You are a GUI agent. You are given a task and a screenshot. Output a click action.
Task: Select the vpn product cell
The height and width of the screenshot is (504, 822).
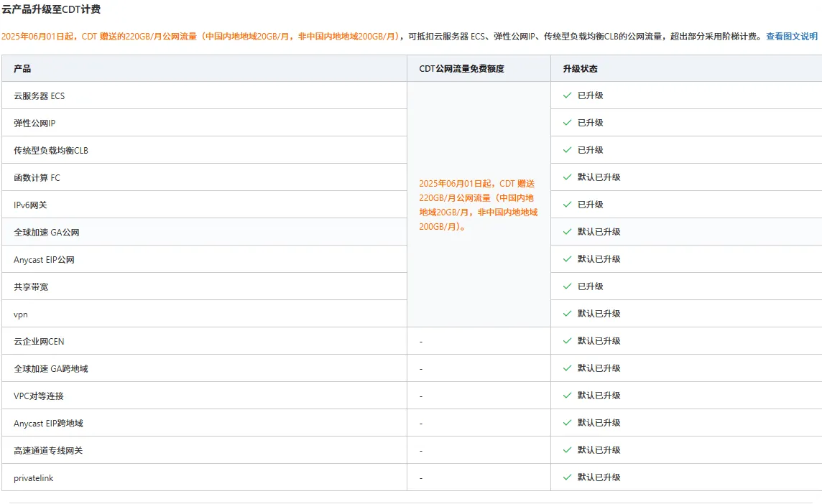click(205, 313)
